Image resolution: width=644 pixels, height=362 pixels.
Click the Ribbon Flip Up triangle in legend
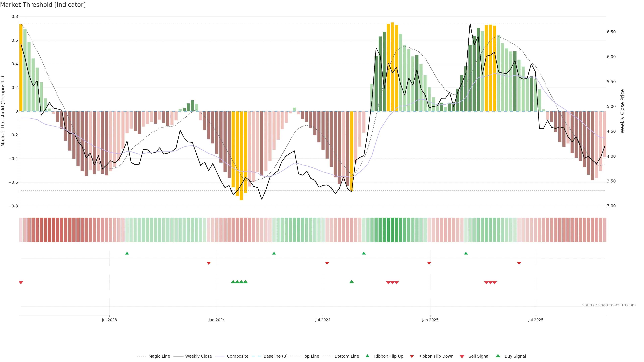pos(367,356)
